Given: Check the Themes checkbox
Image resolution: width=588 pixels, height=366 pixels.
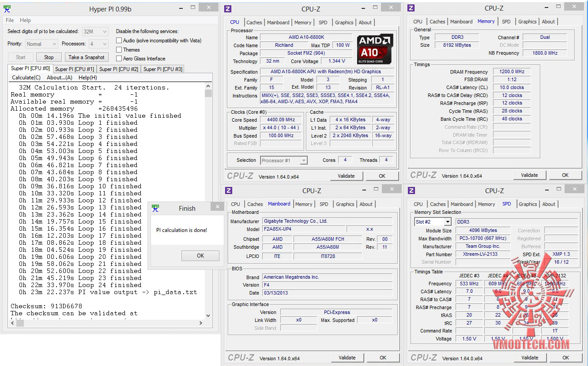Looking at the screenshot, I should pyautogui.click(x=119, y=50).
